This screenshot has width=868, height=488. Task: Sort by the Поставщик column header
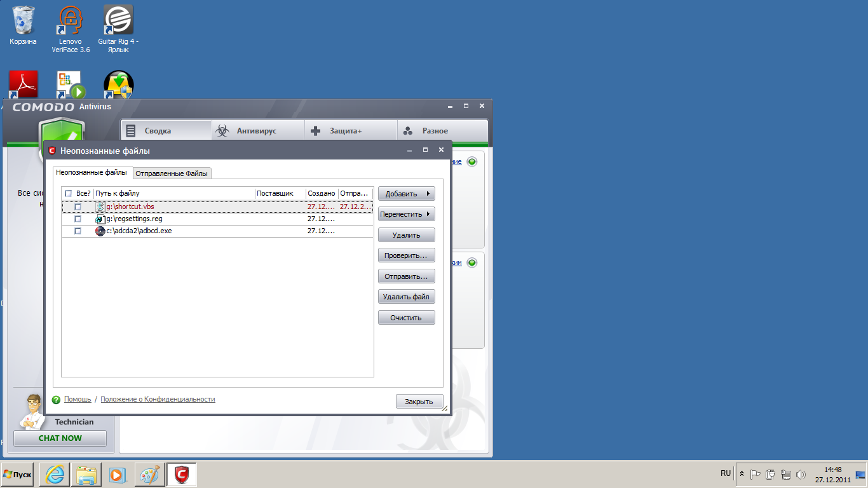pos(280,193)
